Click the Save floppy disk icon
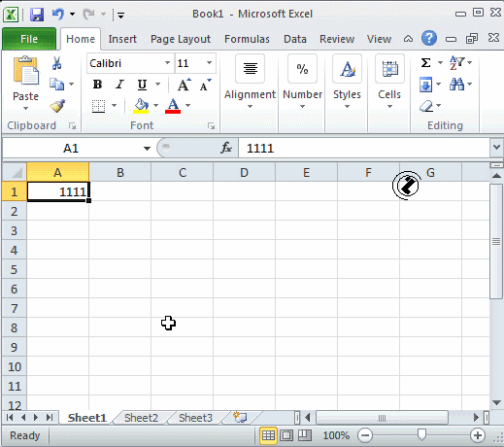Screen dimensions: 504x447 point(37,15)
